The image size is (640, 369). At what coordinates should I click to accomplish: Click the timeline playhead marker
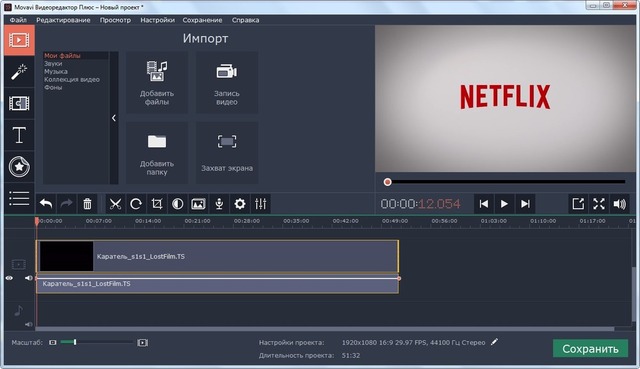[x=37, y=221]
